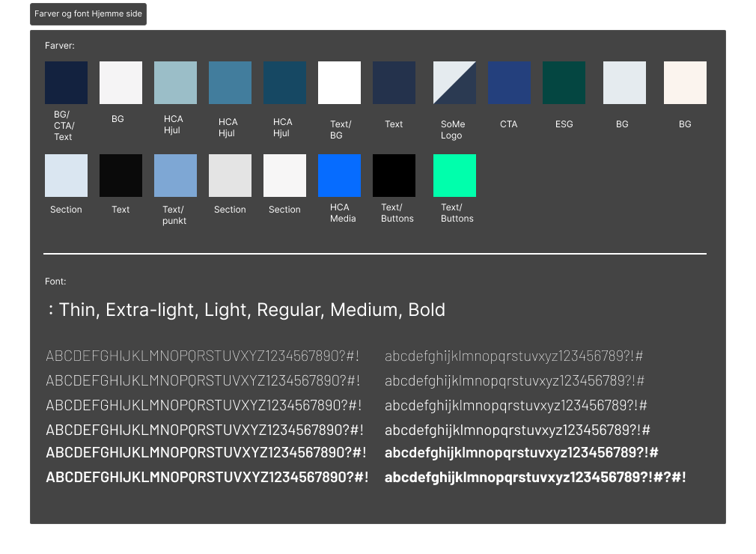Click the lowercase sample ending in '?!#?#!'

tap(535, 478)
